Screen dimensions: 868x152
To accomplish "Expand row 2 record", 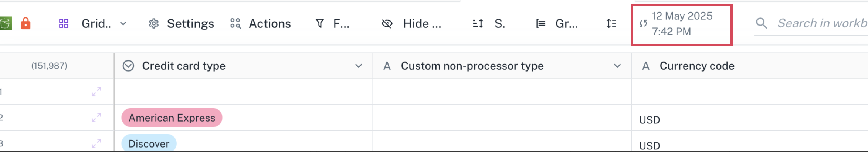I will pyautogui.click(x=96, y=118).
